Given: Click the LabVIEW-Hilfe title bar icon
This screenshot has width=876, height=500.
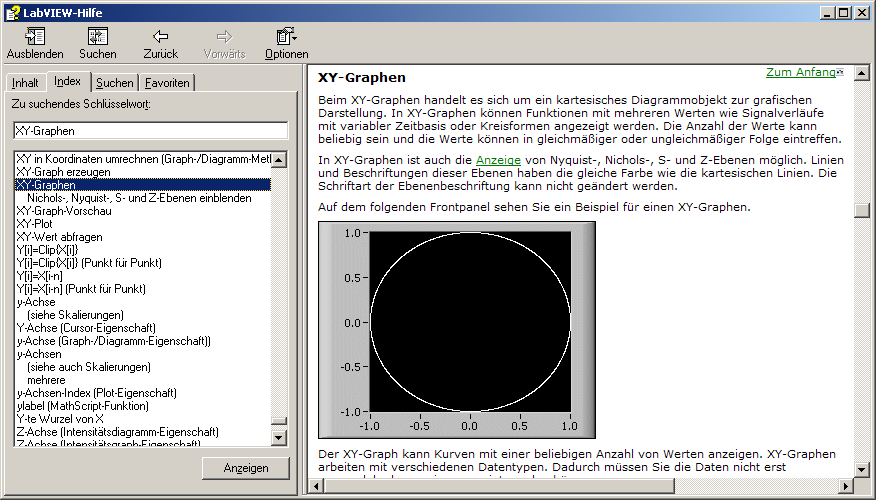Looking at the screenshot, I should [x=13, y=12].
